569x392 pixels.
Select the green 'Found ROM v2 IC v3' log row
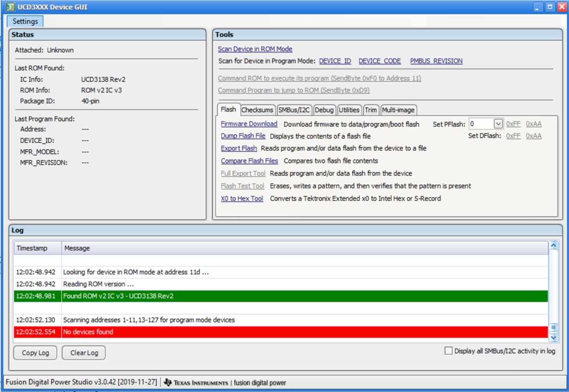point(281,296)
